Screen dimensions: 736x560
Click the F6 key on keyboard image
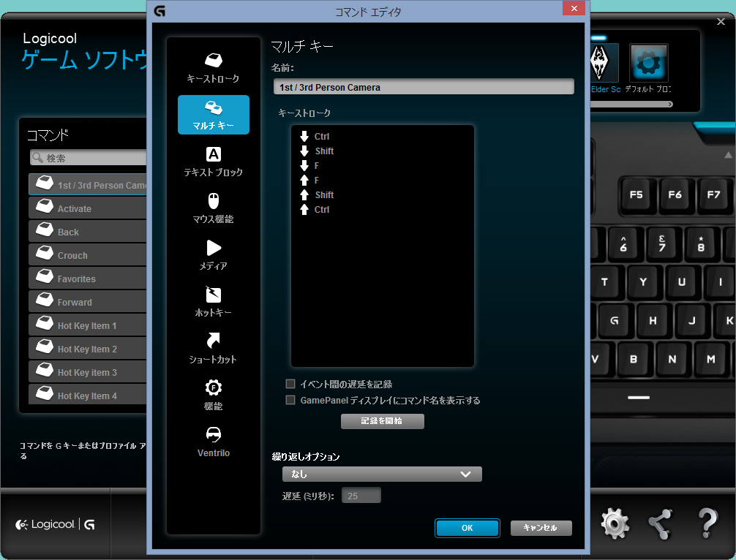675,194
